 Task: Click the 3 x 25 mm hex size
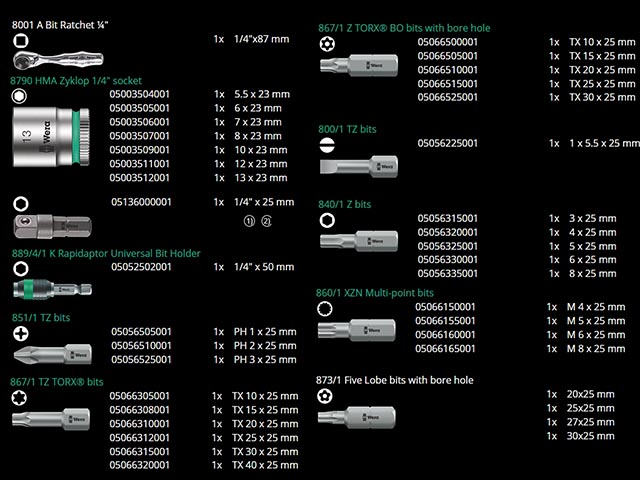coord(593,218)
